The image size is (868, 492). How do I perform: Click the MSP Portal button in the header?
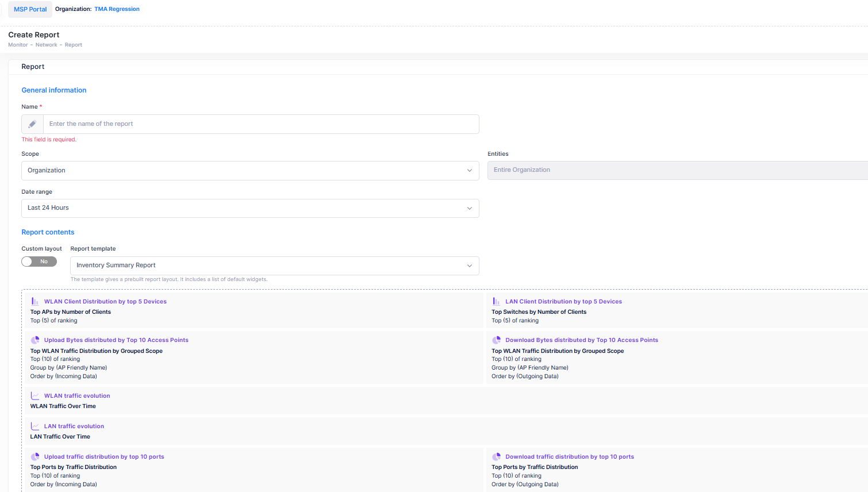(x=29, y=9)
